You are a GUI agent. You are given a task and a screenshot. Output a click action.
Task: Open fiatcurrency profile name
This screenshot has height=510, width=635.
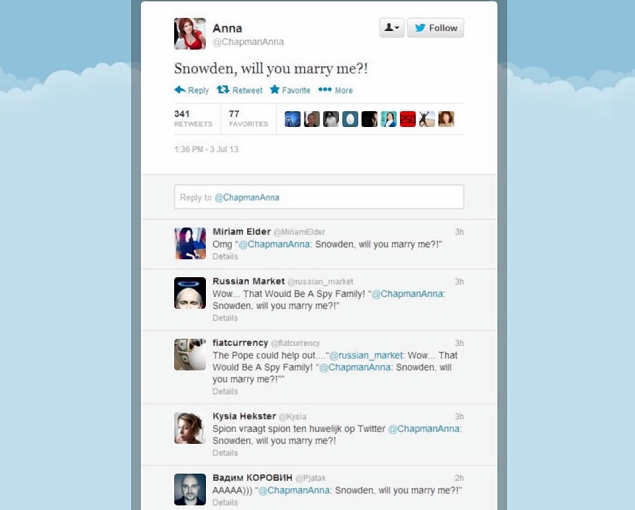tap(240, 343)
